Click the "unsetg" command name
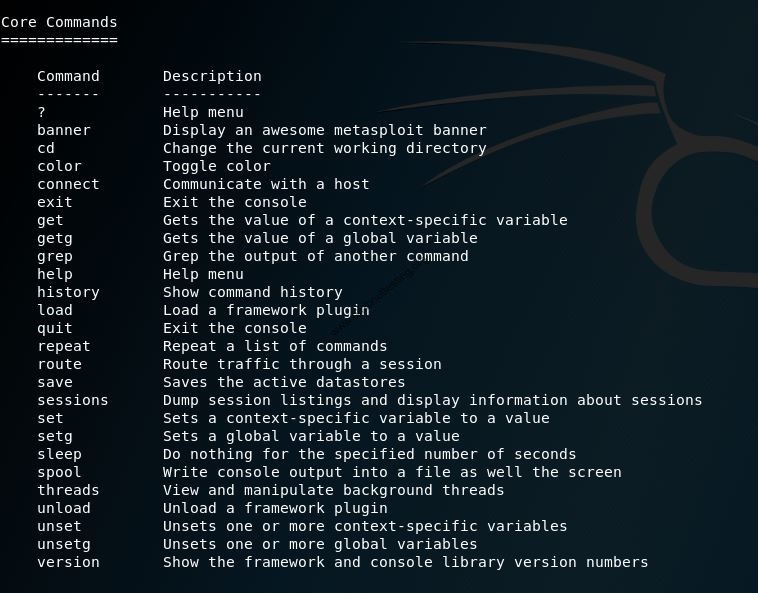 (64, 544)
